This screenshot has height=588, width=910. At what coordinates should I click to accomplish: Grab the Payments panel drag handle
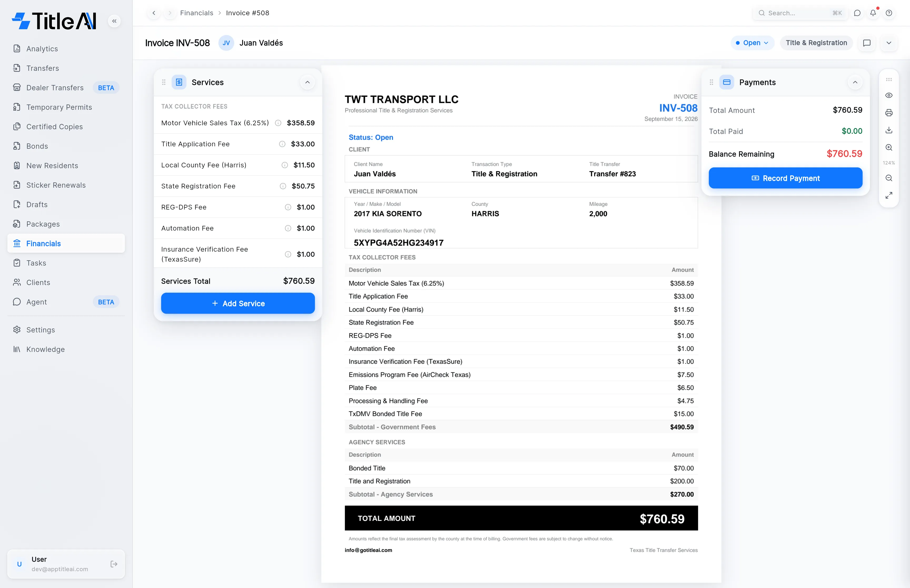click(711, 82)
